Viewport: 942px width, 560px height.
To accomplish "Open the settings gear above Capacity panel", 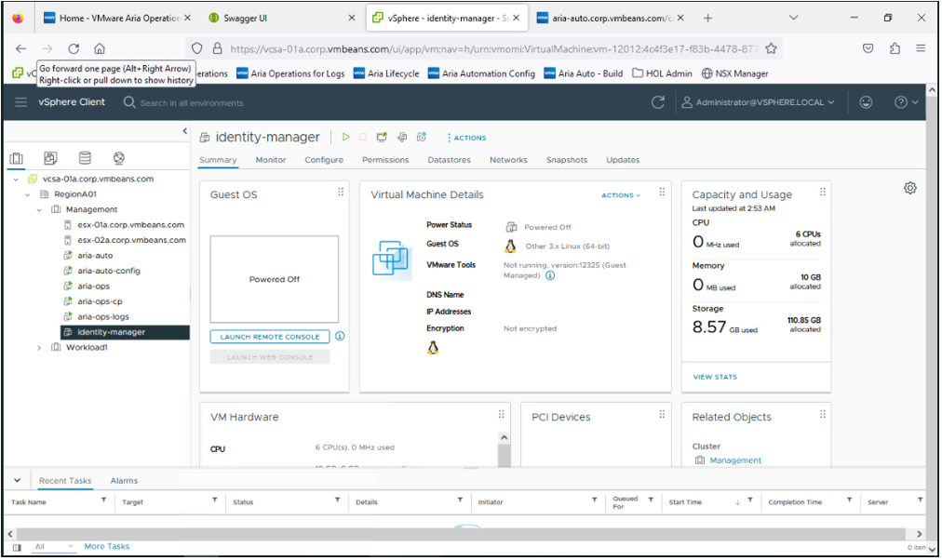I will (x=909, y=188).
